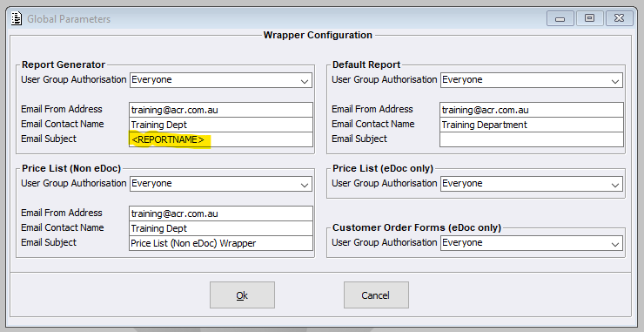Click the Email Contact Name label in Default Report

click(373, 124)
